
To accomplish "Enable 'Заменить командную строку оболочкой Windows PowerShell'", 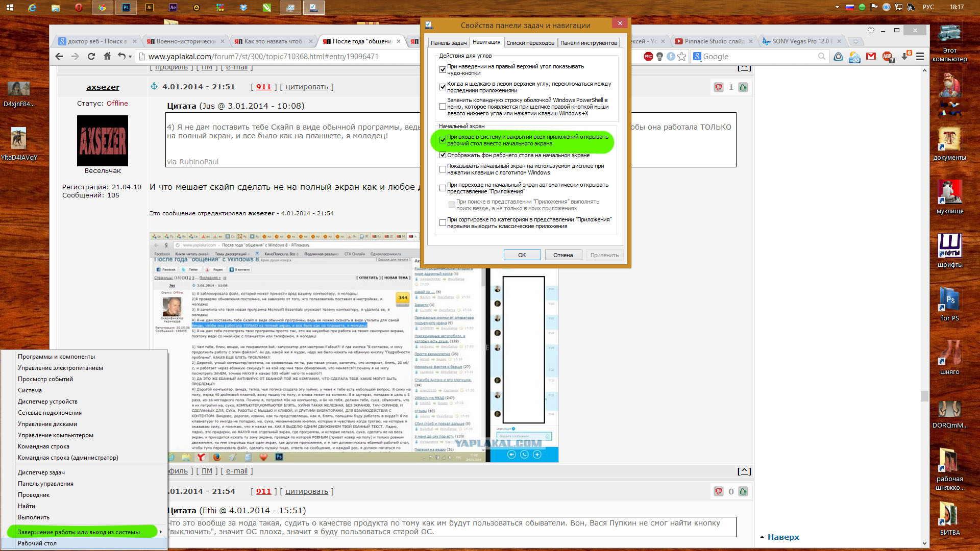I will [x=443, y=107].
